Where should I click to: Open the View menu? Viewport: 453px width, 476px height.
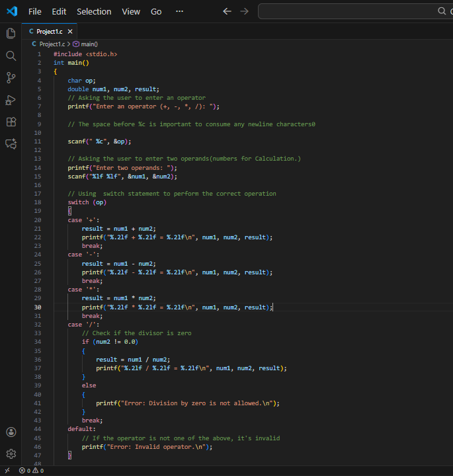pos(131,11)
